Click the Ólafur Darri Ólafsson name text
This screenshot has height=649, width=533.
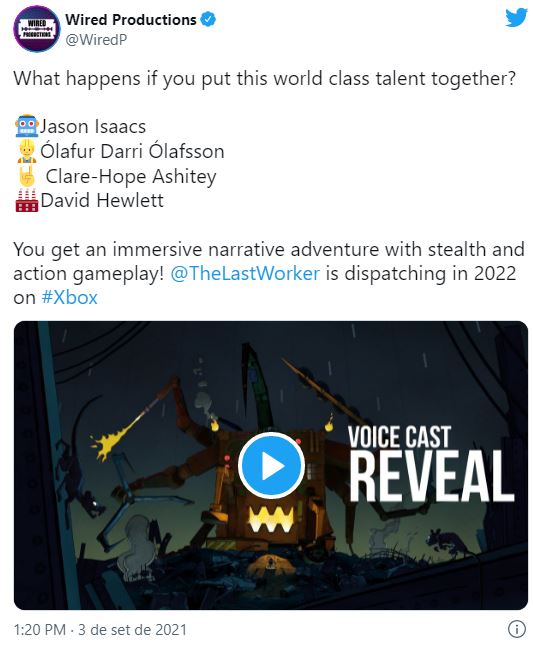[x=132, y=151]
